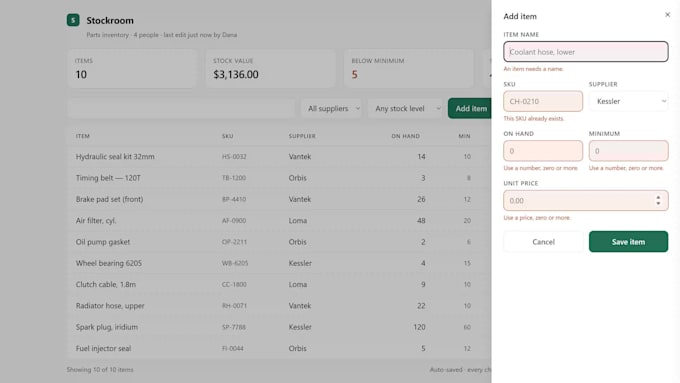Click SKU RH-0071 cell
The width and height of the screenshot is (680, 383).
[234, 305]
